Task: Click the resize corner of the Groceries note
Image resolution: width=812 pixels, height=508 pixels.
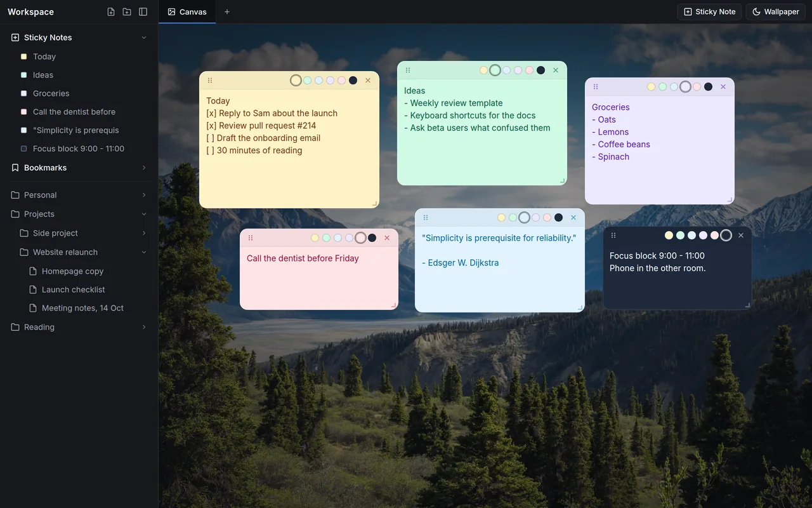Action: point(730,199)
